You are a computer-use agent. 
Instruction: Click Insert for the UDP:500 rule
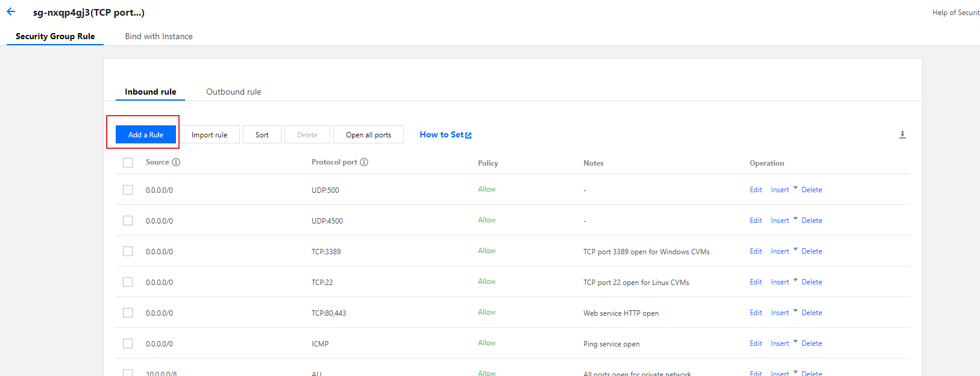[x=780, y=190]
